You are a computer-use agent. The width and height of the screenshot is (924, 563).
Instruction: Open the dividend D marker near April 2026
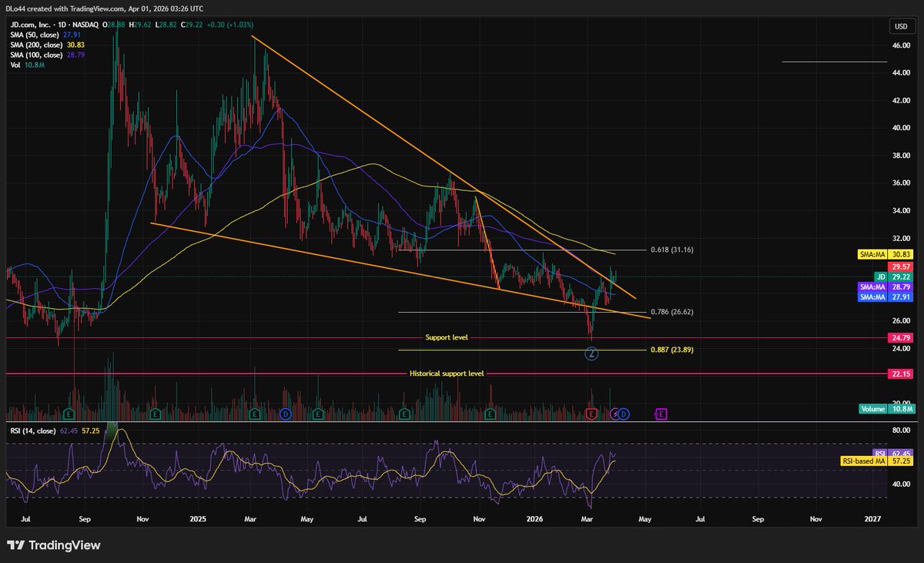click(x=623, y=414)
